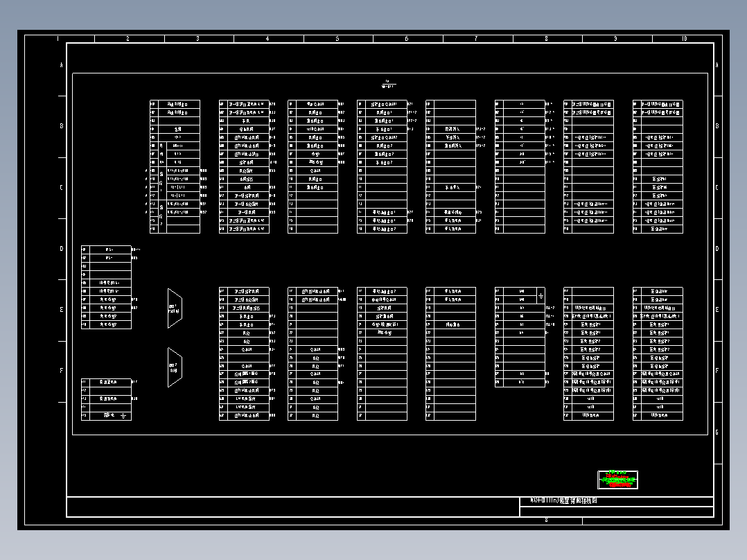Image resolution: width=747 pixels, height=560 pixels.
Task: Click the number 8 in bottom border
Action: pyautogui.click(x=547, y=520)
